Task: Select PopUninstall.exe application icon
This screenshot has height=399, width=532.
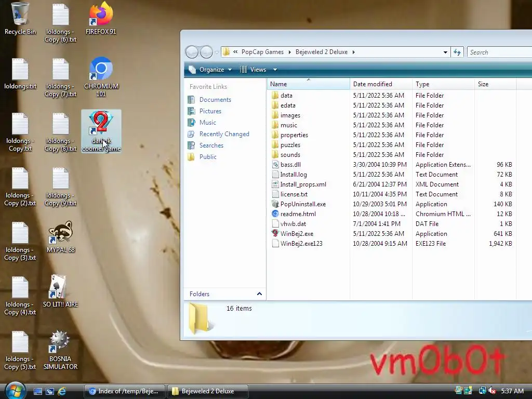Action: click(275, 204)
